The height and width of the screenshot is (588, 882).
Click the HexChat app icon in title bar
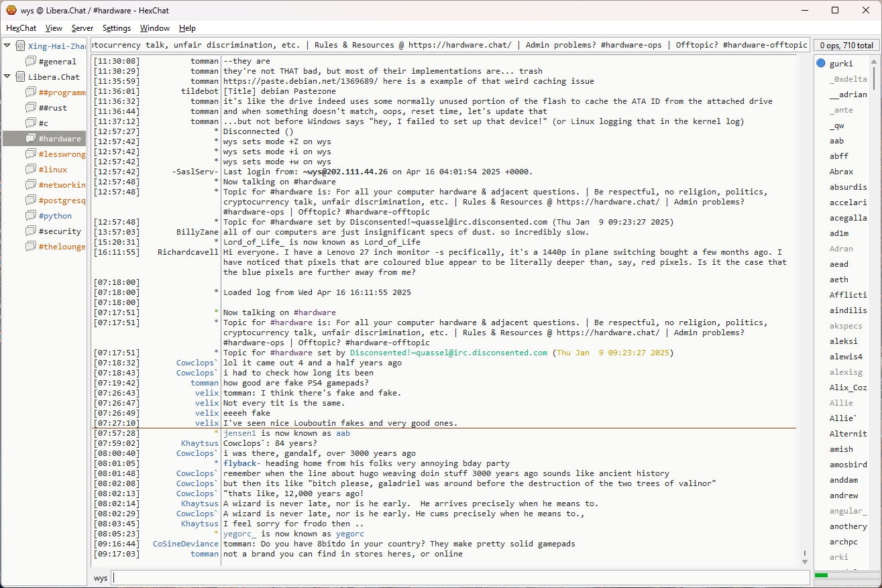(x=11, y=10)
